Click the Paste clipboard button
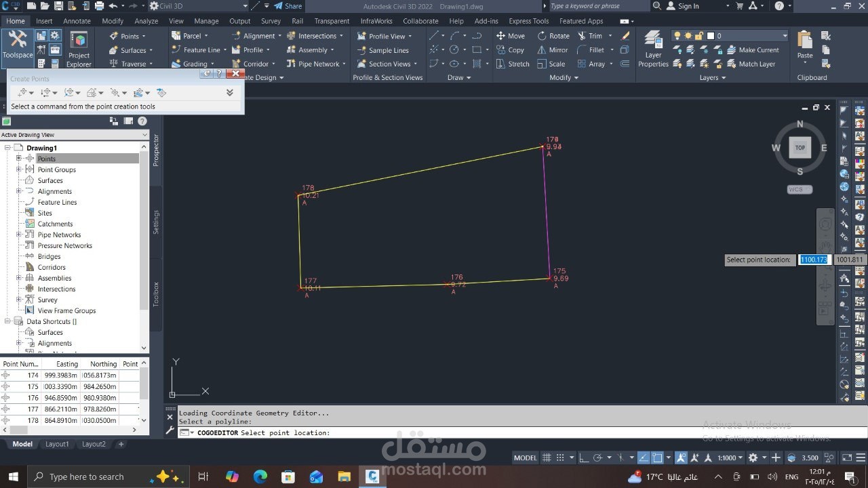The width and height of the screenshot is (868, 488). [805, 45]
